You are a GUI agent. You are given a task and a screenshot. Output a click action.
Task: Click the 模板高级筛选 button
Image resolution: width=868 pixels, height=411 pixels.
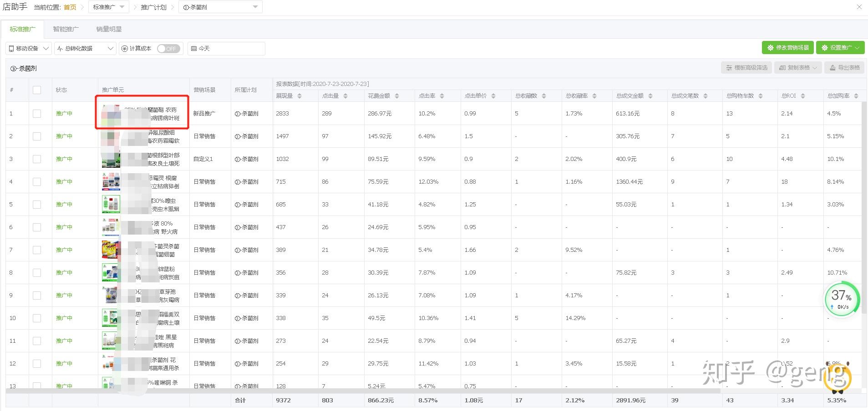746,68
